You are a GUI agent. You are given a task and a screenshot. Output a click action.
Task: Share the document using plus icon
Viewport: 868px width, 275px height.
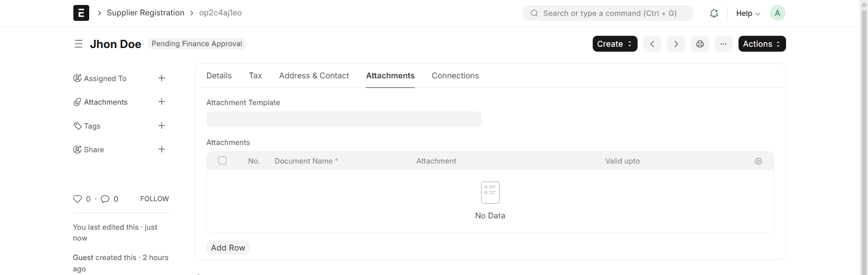tap(162, 150)
